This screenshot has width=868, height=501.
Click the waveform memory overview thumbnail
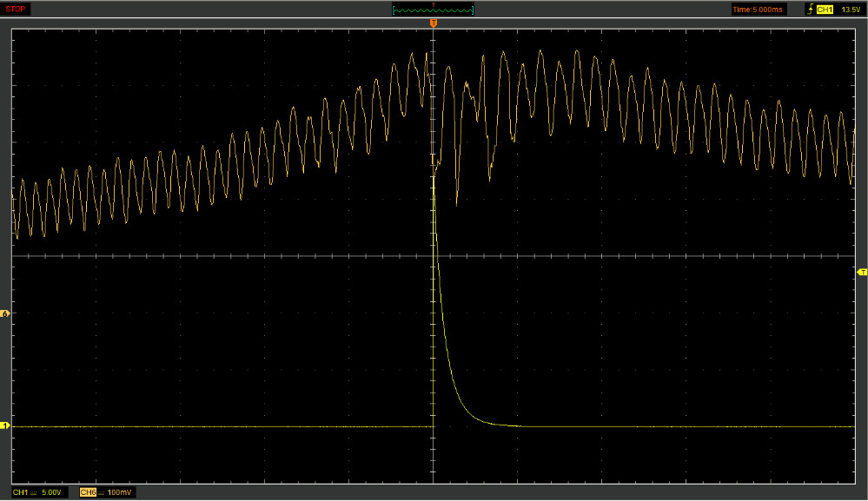click(x=433, y=10)
